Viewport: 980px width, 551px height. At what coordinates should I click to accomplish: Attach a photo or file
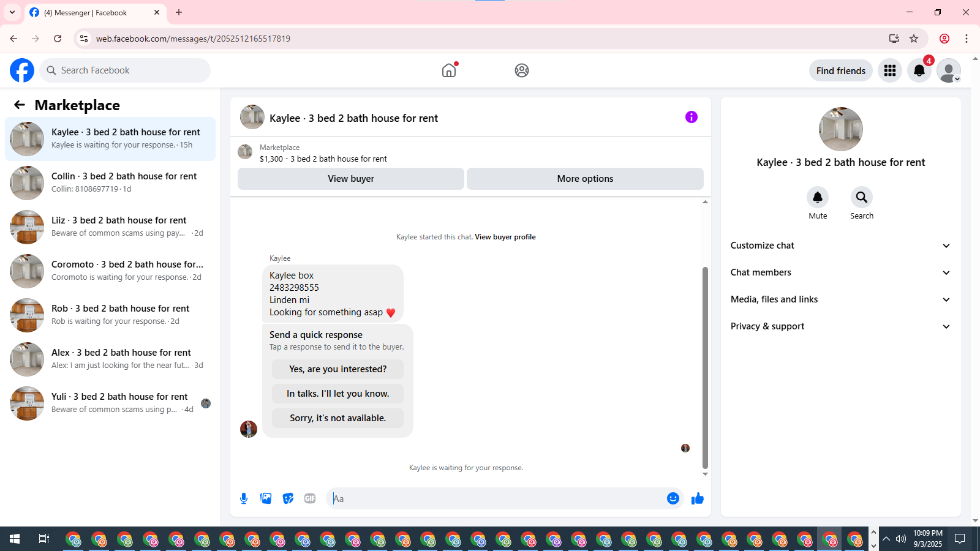[x=266, y=498]
